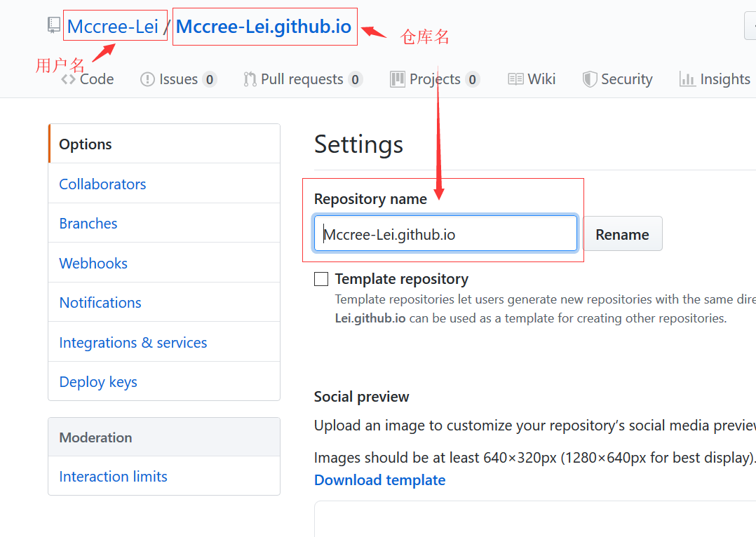Image resolution: width=756 pixels, height=537 pixels.
Task: Go to Collaborators settings
Action: [x=102, y=184]
